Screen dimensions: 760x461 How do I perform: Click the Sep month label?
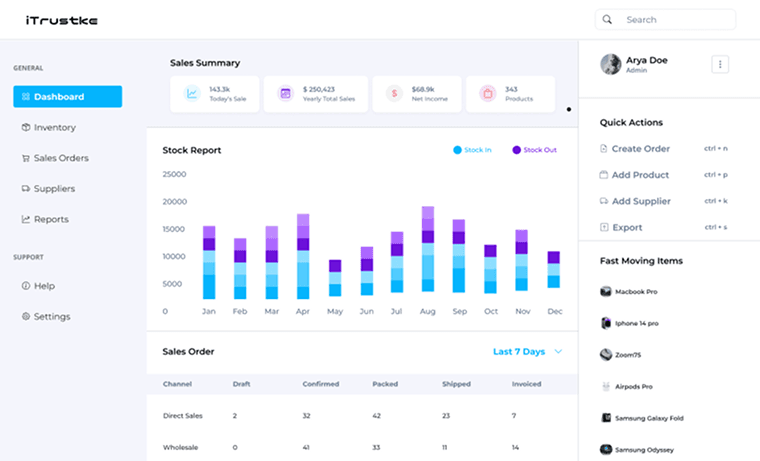[459, 311]
